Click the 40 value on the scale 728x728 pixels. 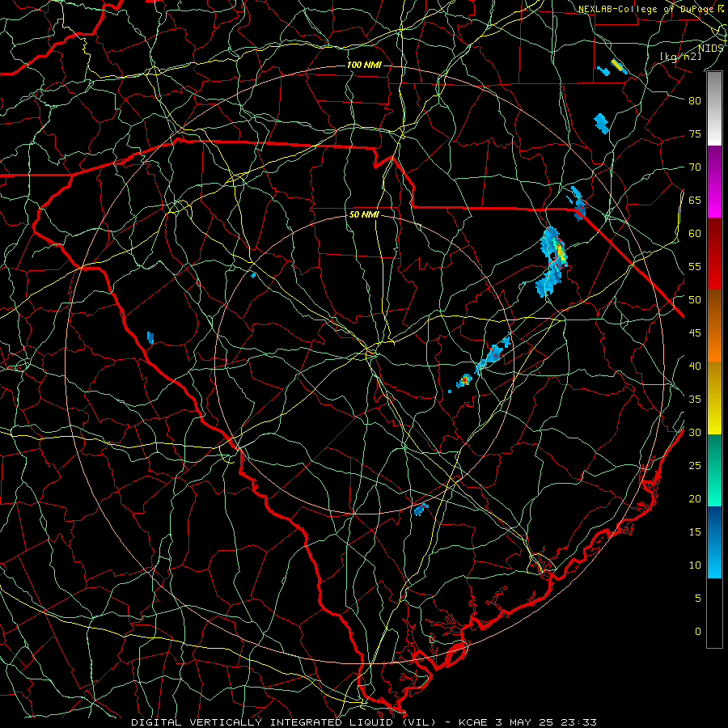coord(695,366)
